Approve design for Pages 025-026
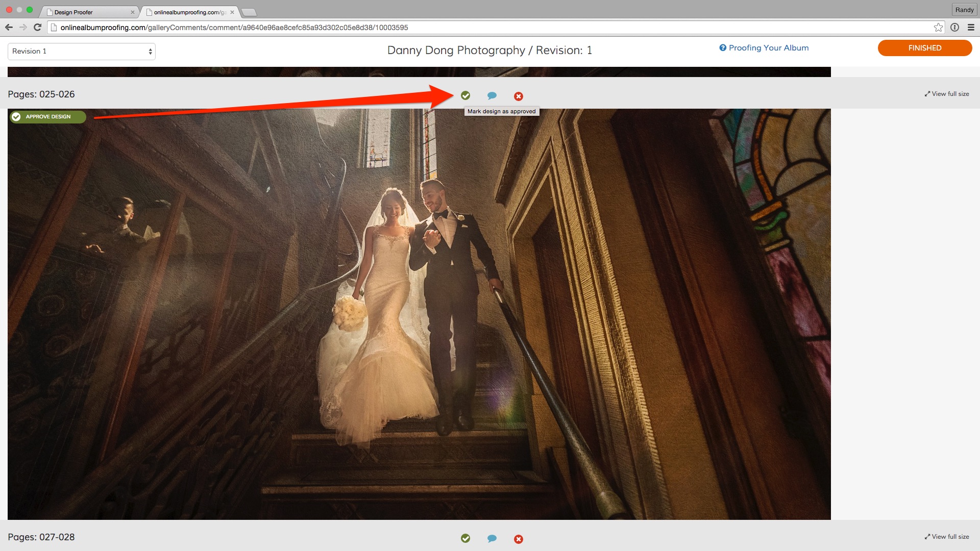The width and height of the screenshot is (980, 551). pyautogui.click(x=465, y=95)
